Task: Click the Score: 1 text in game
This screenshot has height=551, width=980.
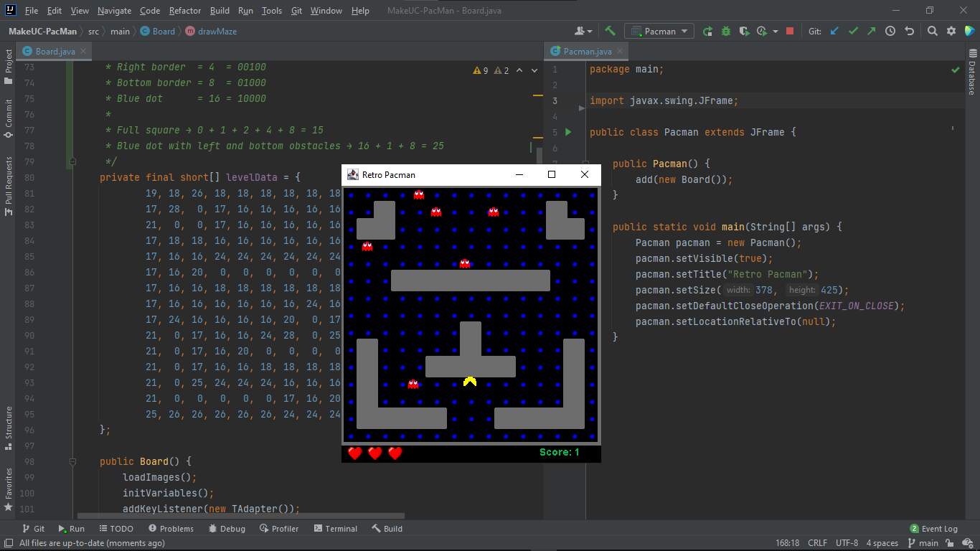Action: (559, 452)
